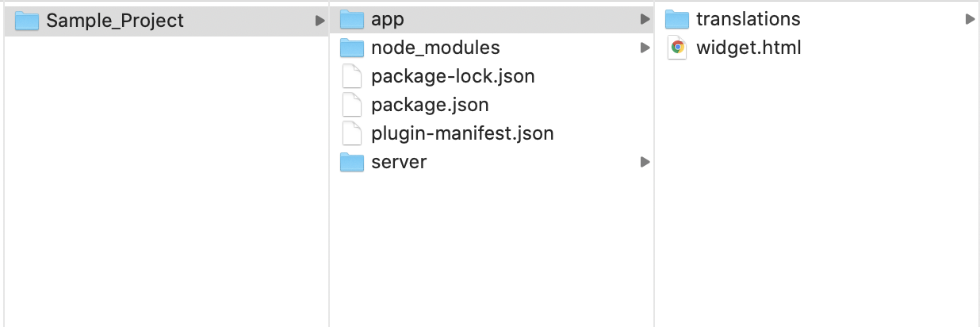Click the plugin-manifest.json file icon
The height and width of the screenshot is (327, 980).
[351, 133]
